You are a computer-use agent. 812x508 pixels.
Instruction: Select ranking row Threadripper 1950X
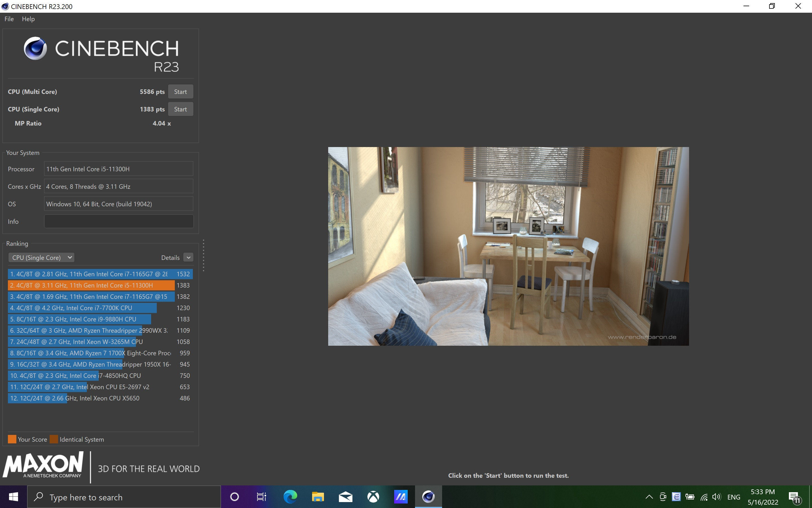[x=100, y=364]
